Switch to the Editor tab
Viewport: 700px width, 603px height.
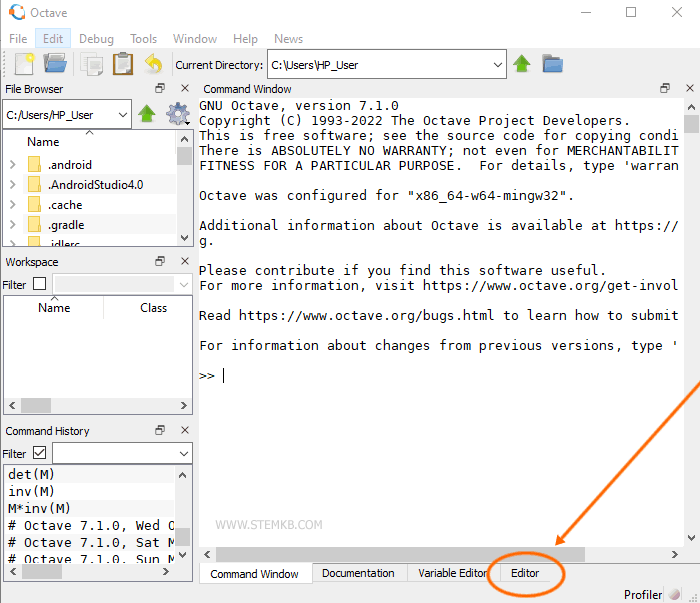[525, 573]
